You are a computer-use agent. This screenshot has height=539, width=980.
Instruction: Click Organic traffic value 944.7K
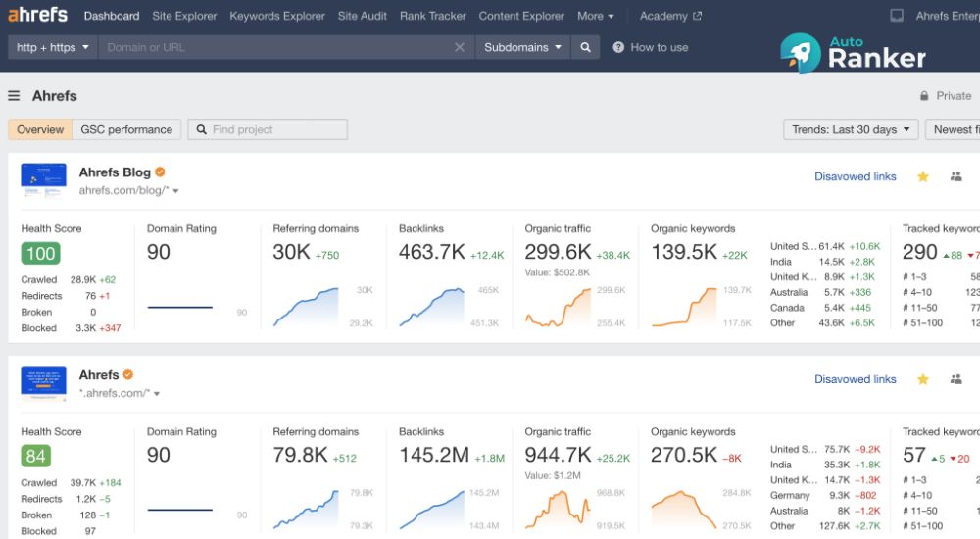(x=559, y=455)
